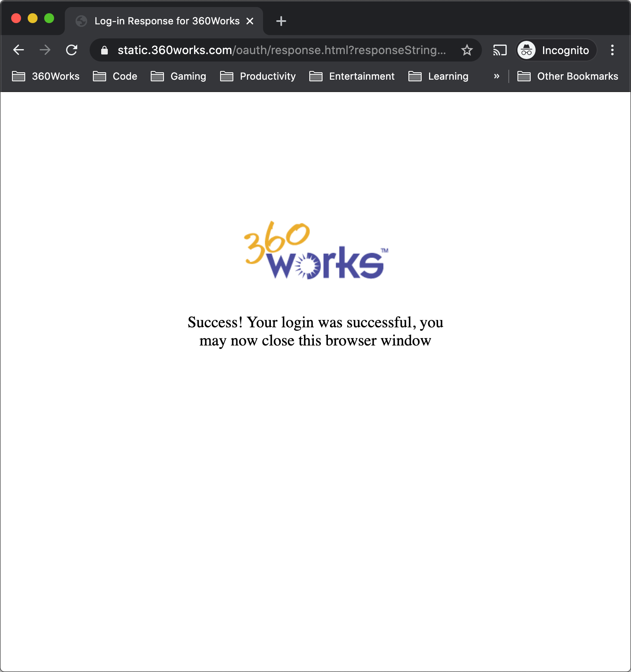
Task: Go back to the previous page
Action: pos(19,50)
